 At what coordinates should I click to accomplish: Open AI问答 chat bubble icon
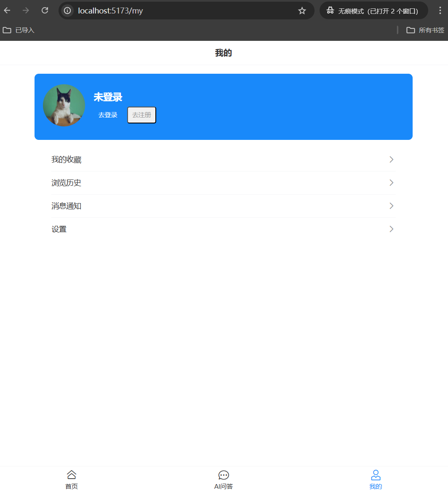click(x=224, y=475)
